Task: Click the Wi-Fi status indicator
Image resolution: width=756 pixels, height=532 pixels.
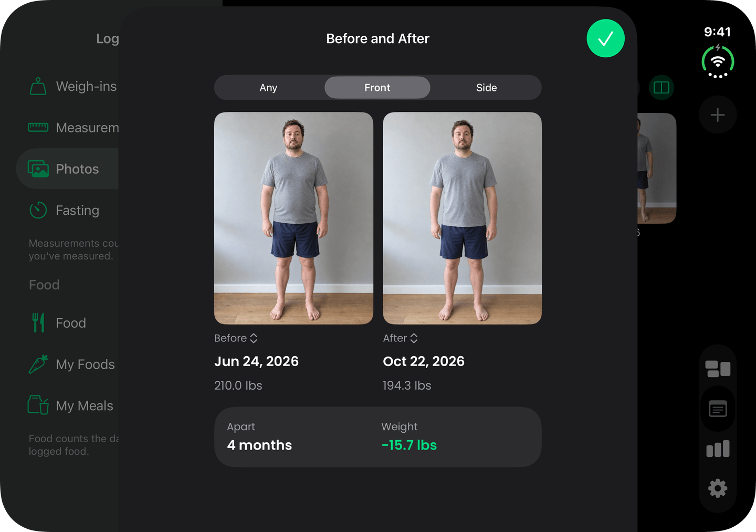Action: point(718,61)
